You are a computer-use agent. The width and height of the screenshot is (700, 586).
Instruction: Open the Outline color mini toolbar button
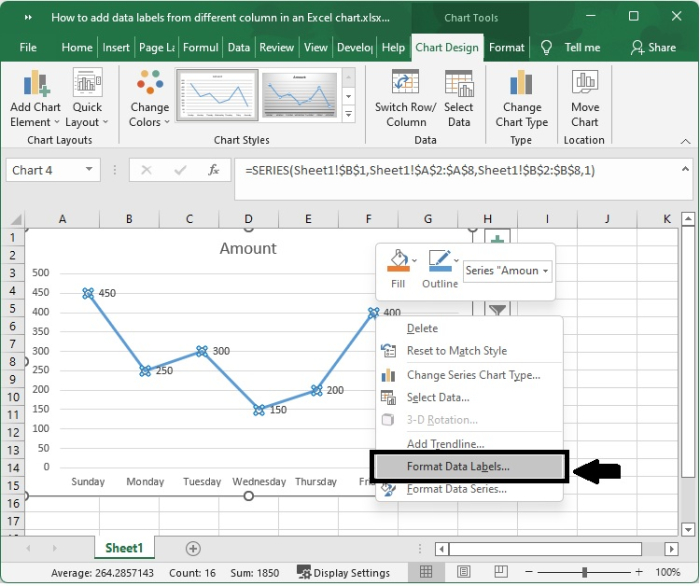442,269
